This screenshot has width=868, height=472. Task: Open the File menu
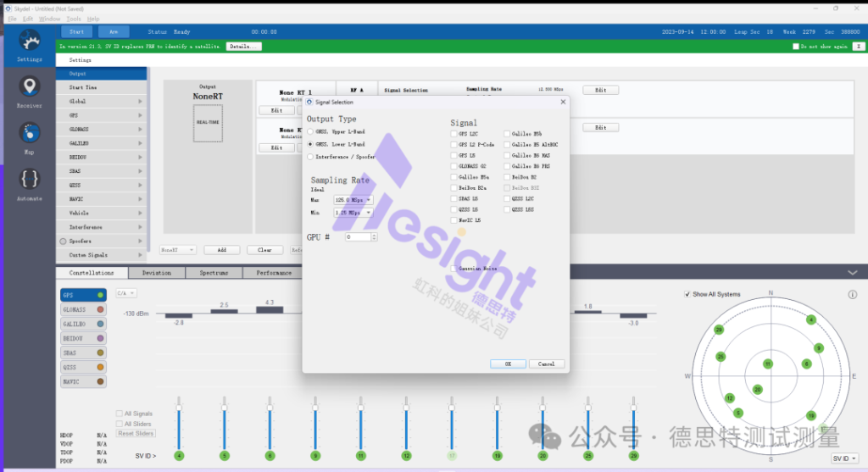12,19
